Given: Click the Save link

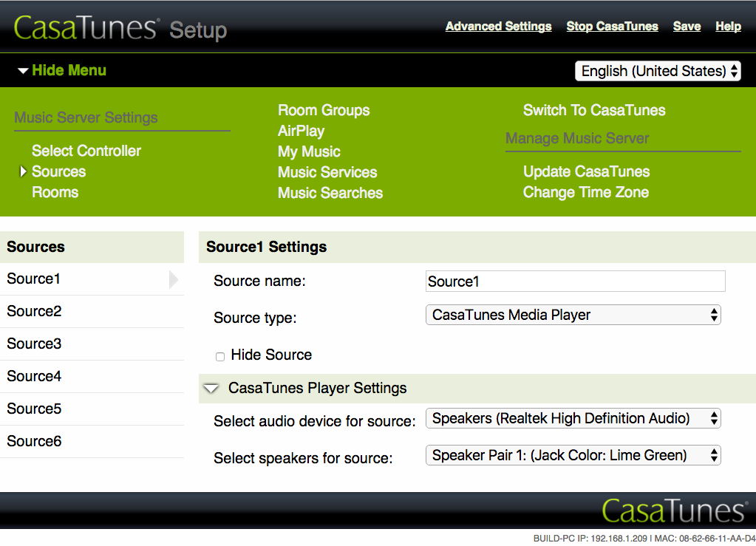Looking at the screenshot, I should (x=687, y=26).
